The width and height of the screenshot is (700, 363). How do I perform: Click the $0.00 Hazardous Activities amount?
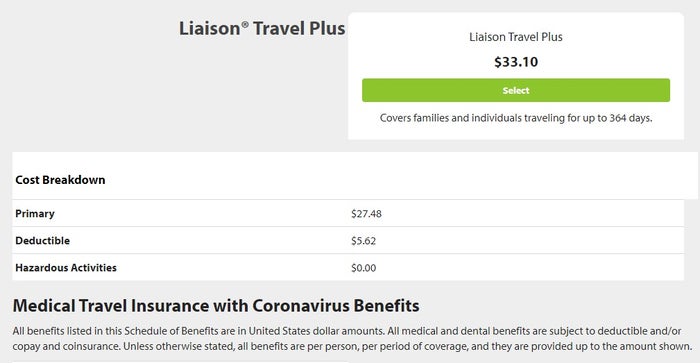tap(363, 268)
